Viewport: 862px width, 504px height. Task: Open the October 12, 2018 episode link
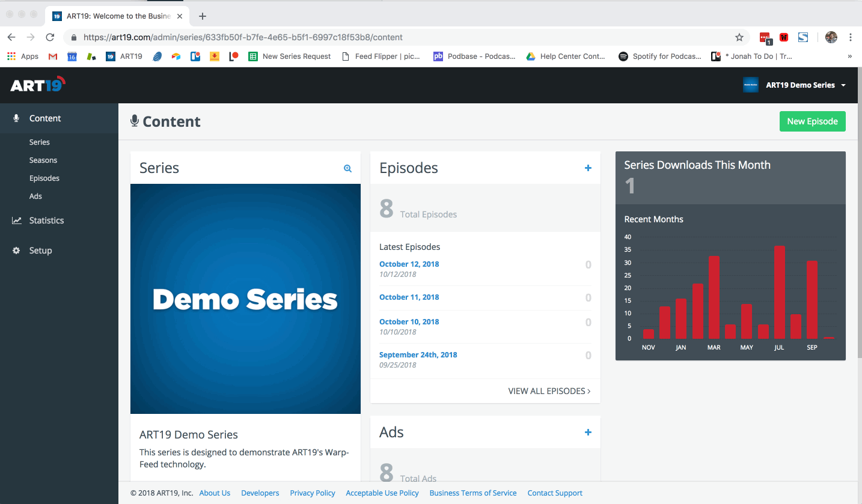coord(409,264)
